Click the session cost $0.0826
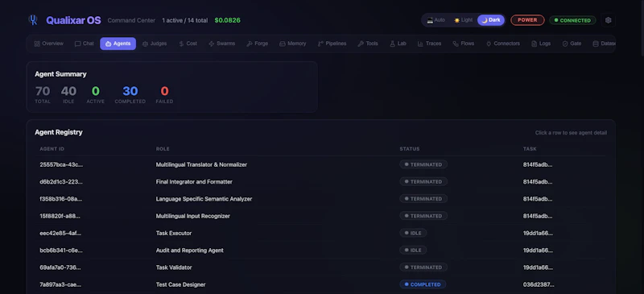The image size is (644, 294). [x=228, y=20]
